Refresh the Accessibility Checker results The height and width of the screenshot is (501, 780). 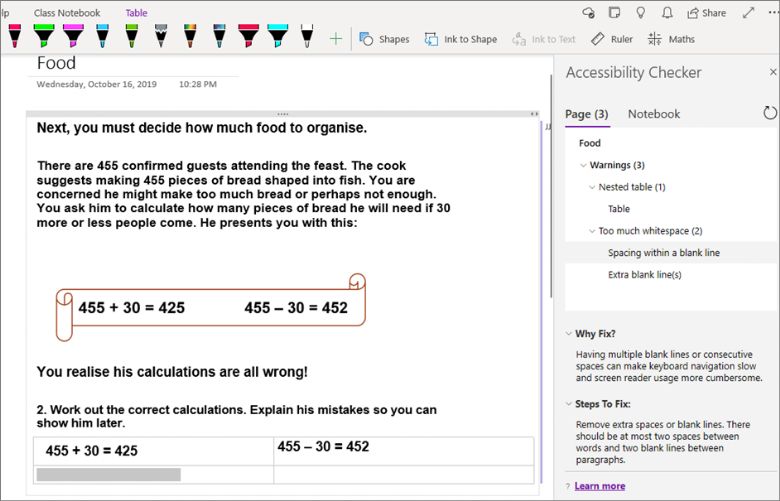(770, 113)
